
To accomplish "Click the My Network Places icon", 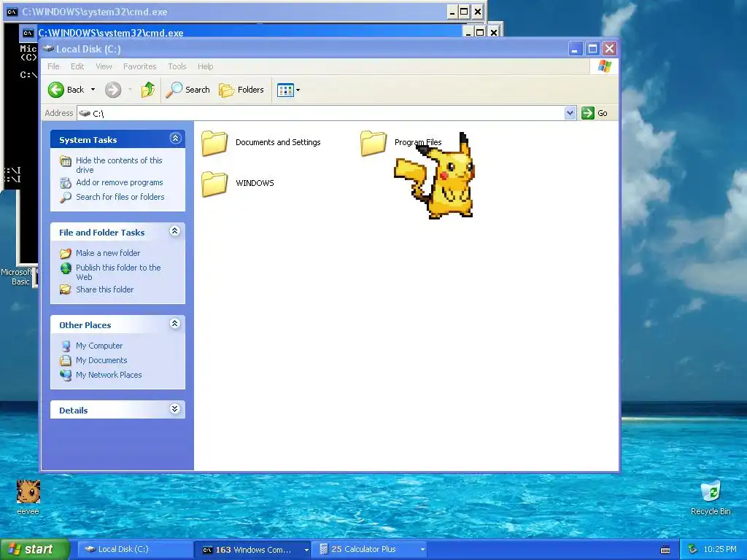I will 65,376.
